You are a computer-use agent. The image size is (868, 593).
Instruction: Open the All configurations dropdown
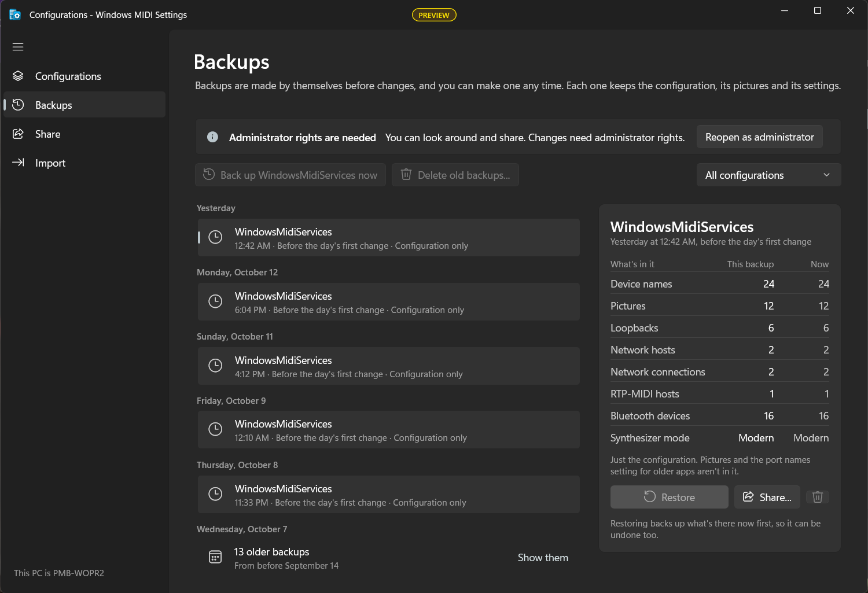(768, 175)
